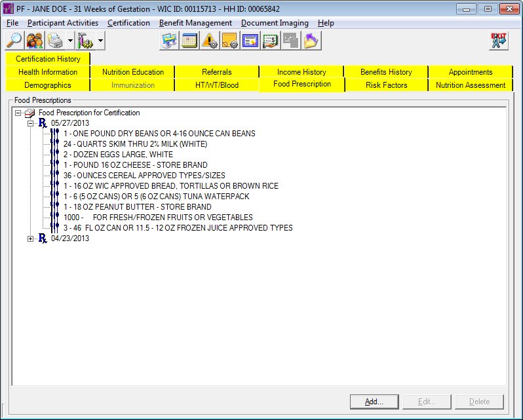The width and height of the screenshot is (523, 420).
Task: Open the dropdown arrow beside tools icon
Action: point(100,41)
